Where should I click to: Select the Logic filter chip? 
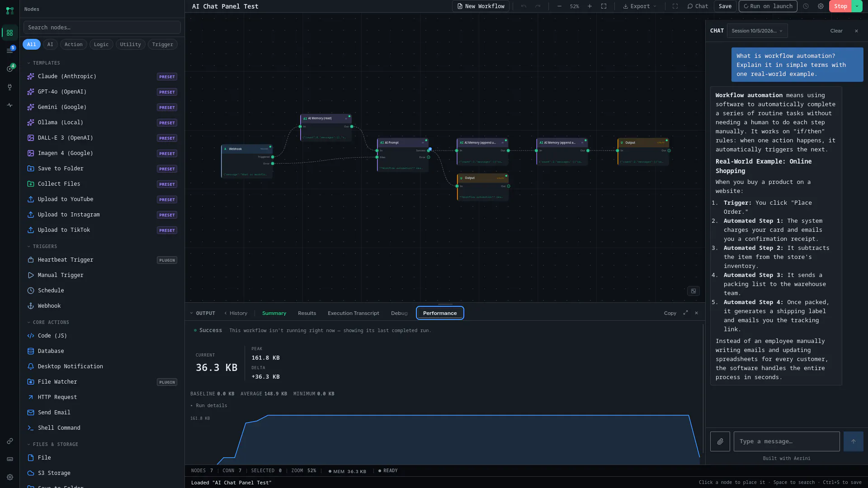click(101, 44)
